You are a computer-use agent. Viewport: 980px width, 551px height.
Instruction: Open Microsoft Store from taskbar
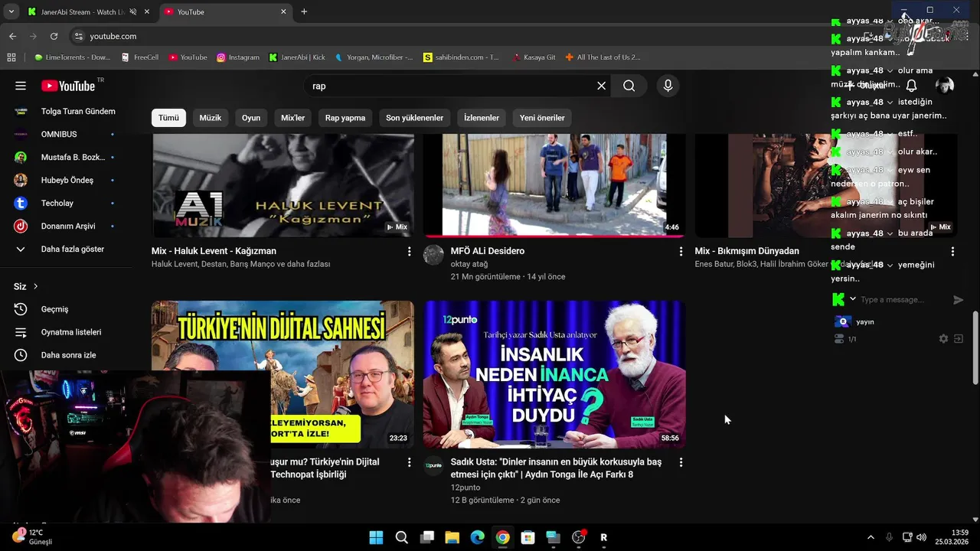(x=528, y=537)
